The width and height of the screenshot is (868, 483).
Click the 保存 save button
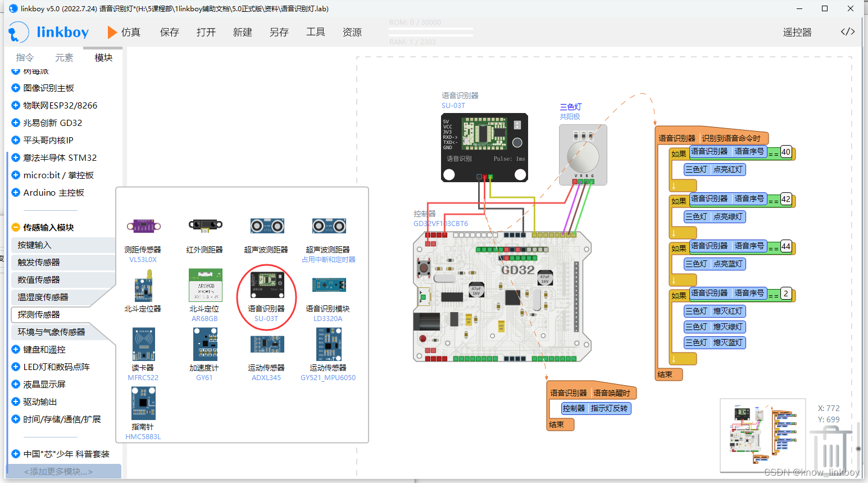[x=169, y=32]
